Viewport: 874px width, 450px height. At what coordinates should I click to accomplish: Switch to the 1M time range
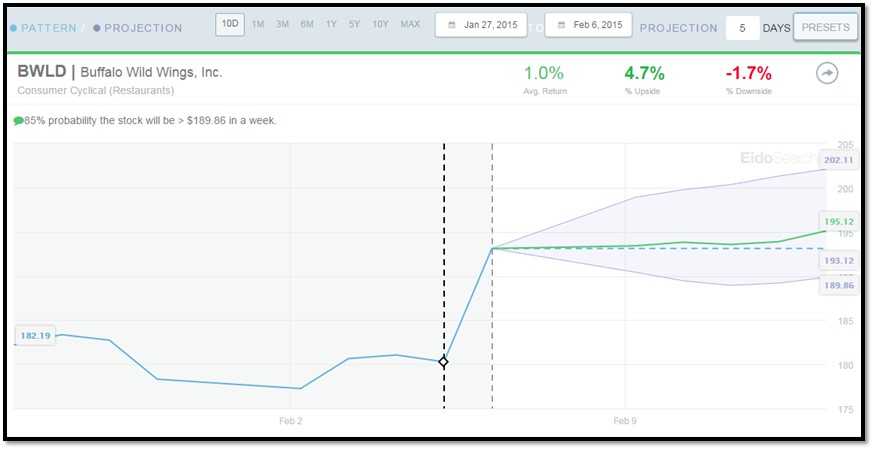coord(258,25)
